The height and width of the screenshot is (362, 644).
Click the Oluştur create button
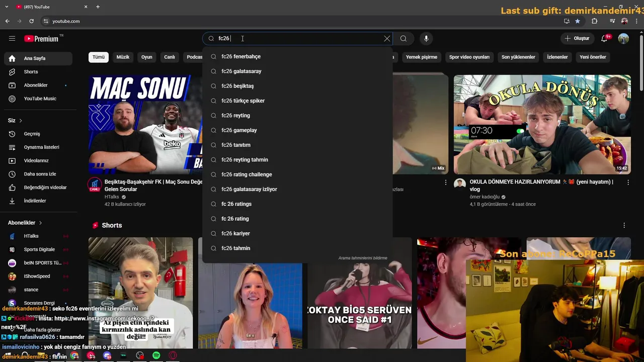pyautogui.click(x=577, y=39)
